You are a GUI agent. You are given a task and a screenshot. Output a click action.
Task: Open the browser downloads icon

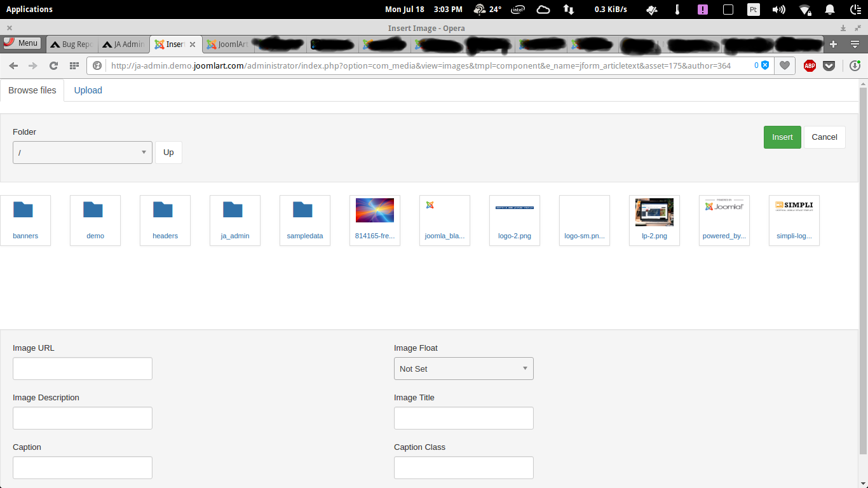click(x=855, y=65)
